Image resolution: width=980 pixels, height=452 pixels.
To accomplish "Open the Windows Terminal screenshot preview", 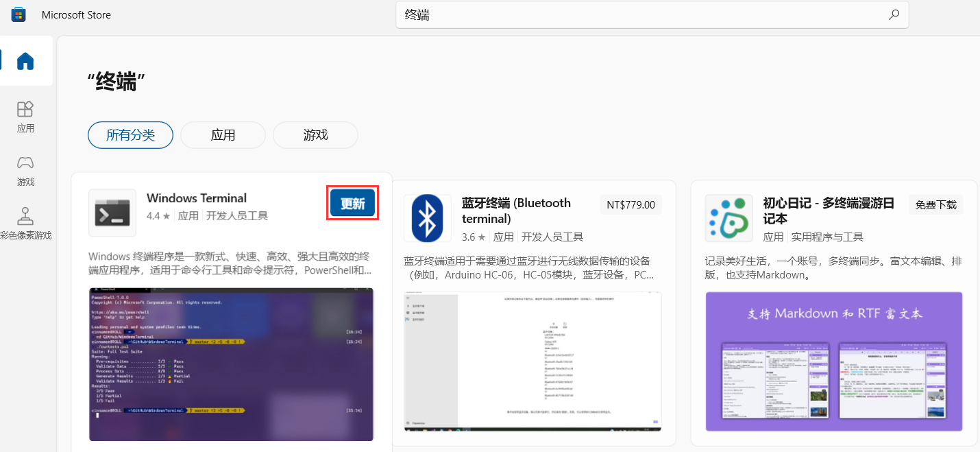I will pos(231,364).
